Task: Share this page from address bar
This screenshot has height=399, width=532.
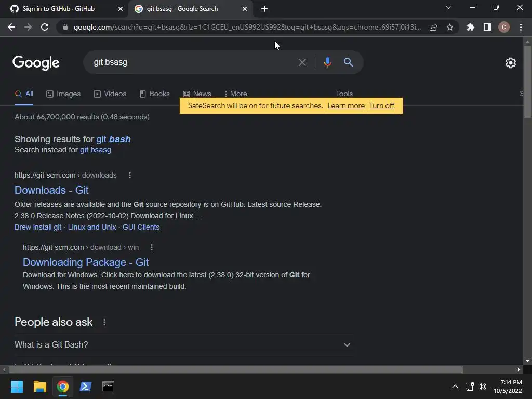Action: coord(433,27)
